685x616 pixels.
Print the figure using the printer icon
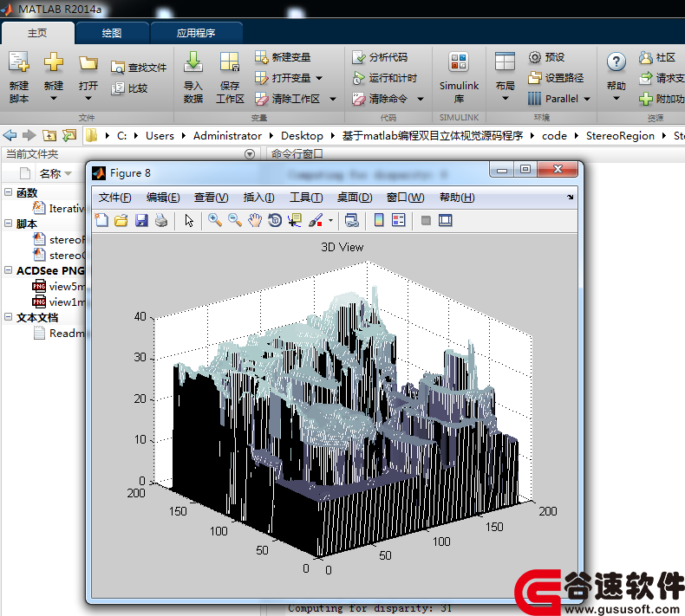tap(161, 220)
